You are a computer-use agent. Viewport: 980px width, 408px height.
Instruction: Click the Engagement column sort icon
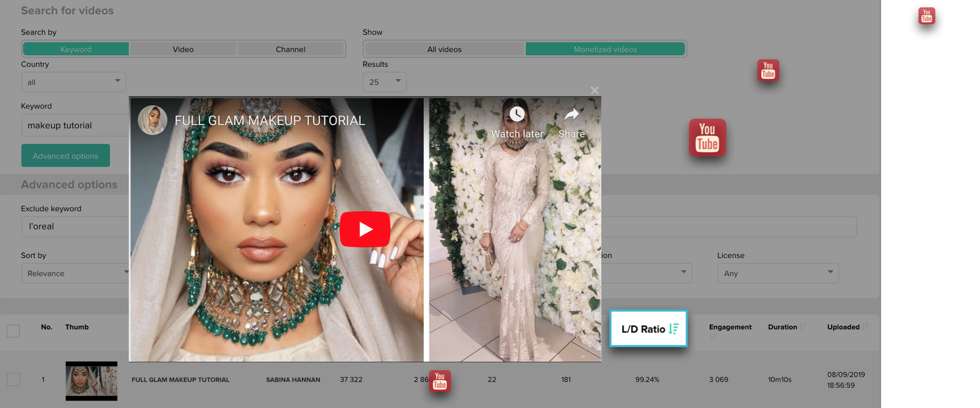(x=713, y=337)
